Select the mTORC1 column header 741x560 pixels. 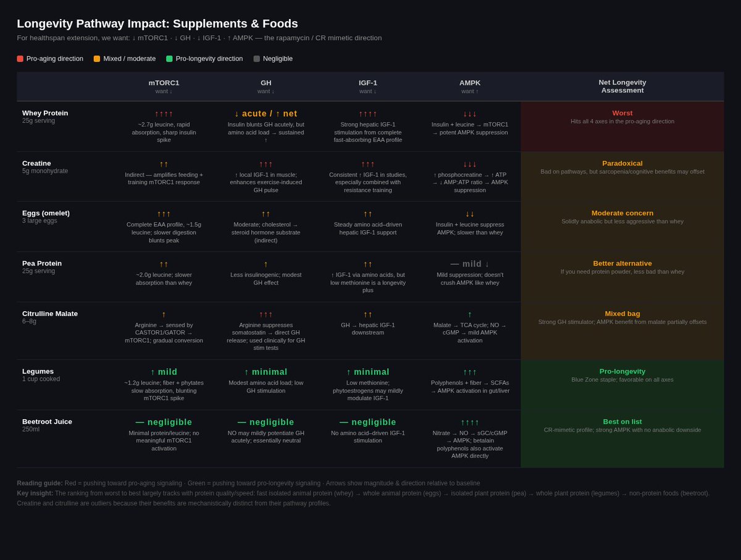(x=164, y=83)
